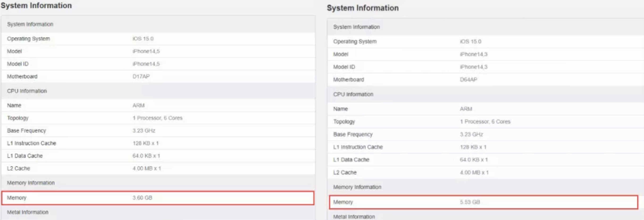Click 'Metal Information' header in left panel
Image resolution: width=644 pixels, height=220 pixels.
(158, 212)
